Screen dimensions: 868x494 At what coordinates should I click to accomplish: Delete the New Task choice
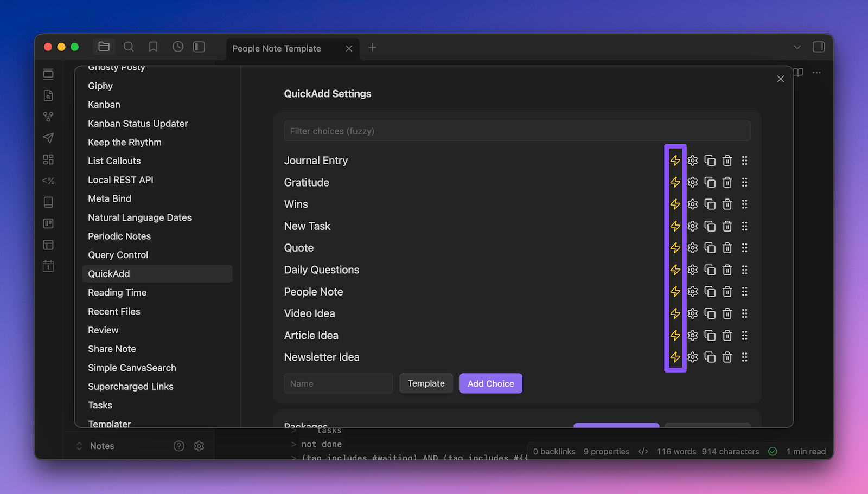727,226
